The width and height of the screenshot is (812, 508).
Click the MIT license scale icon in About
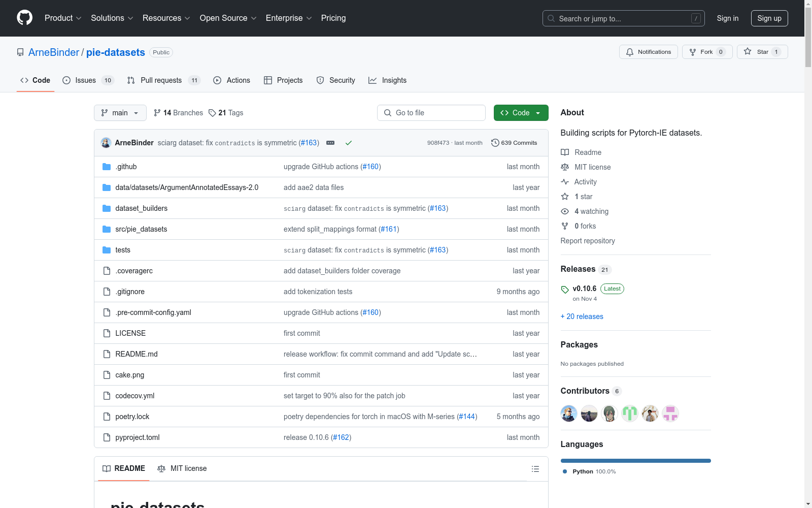pyautogui.click(x=565, y=167)
